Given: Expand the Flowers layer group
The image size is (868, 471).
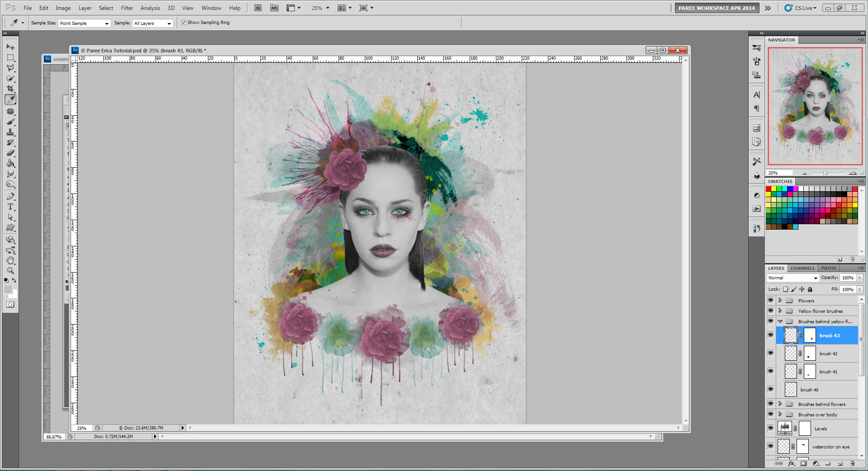Looking at the screenshot, I should (x=780, y=300).
